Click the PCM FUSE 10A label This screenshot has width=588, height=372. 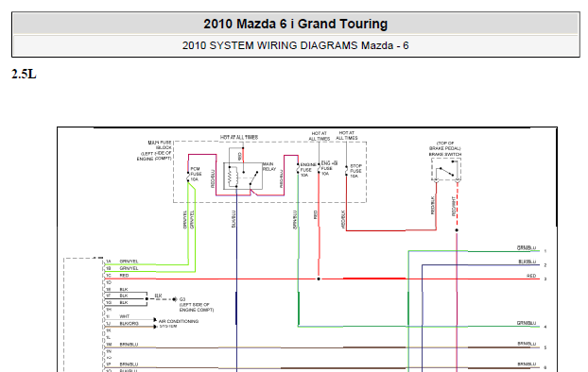pyautogui.click(x=196, y=175)
